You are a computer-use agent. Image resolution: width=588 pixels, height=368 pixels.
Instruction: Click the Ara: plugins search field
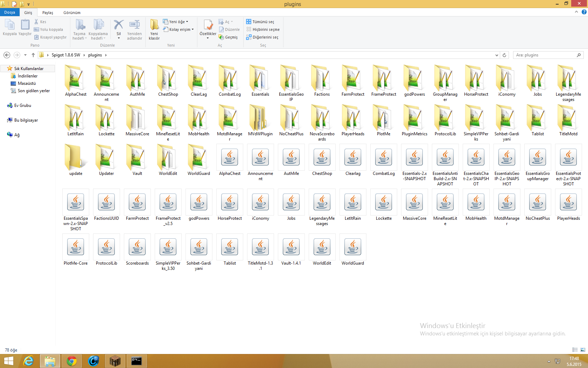pos(548,55)
